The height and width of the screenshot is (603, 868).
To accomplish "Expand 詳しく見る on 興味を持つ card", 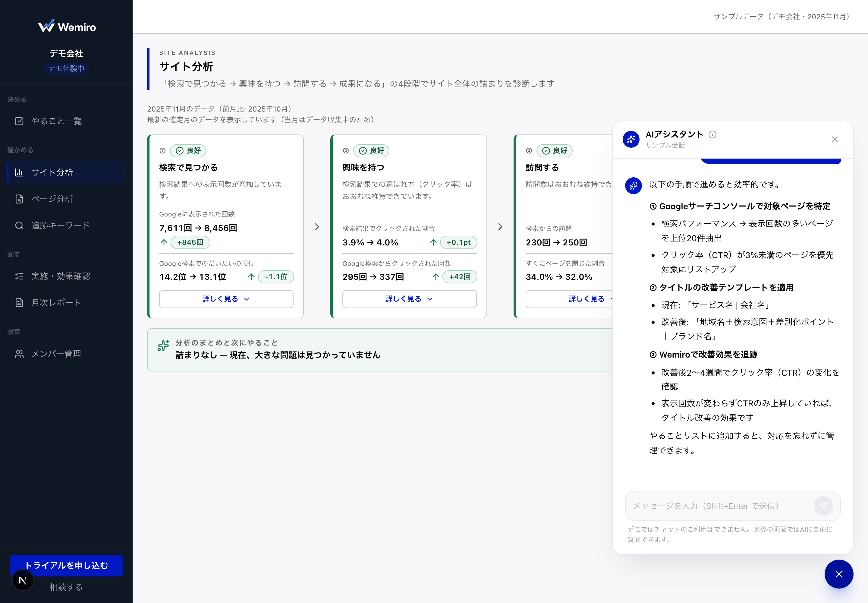I will click(409, 299).
